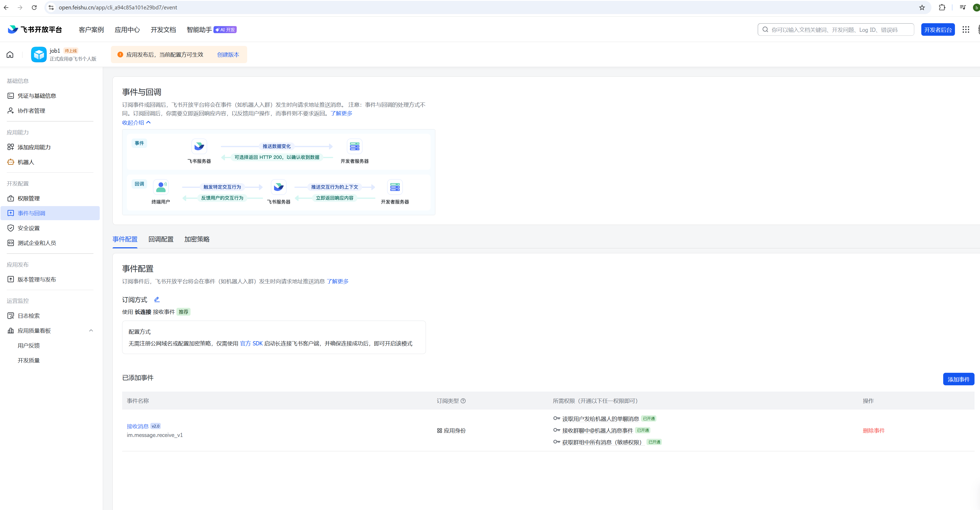This screenshot has height=510, width=980.
Task: Switch to the 回调配置 tab
Action: [161, 239]
